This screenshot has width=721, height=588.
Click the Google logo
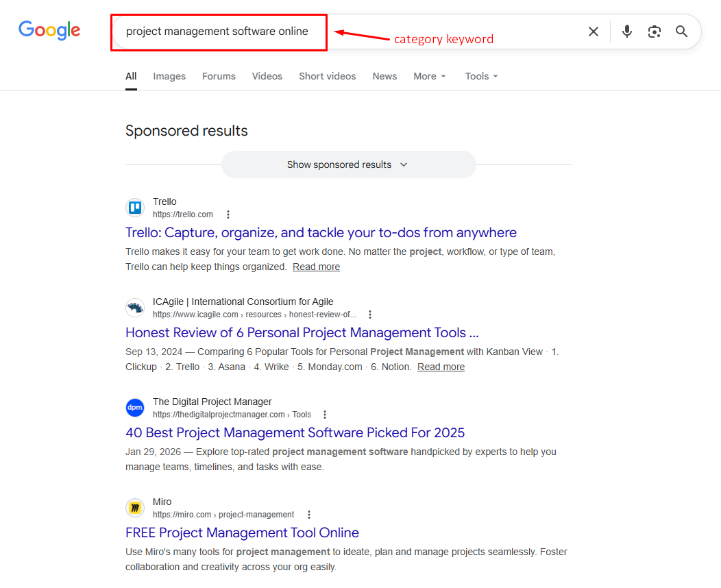tap(49, 30)
